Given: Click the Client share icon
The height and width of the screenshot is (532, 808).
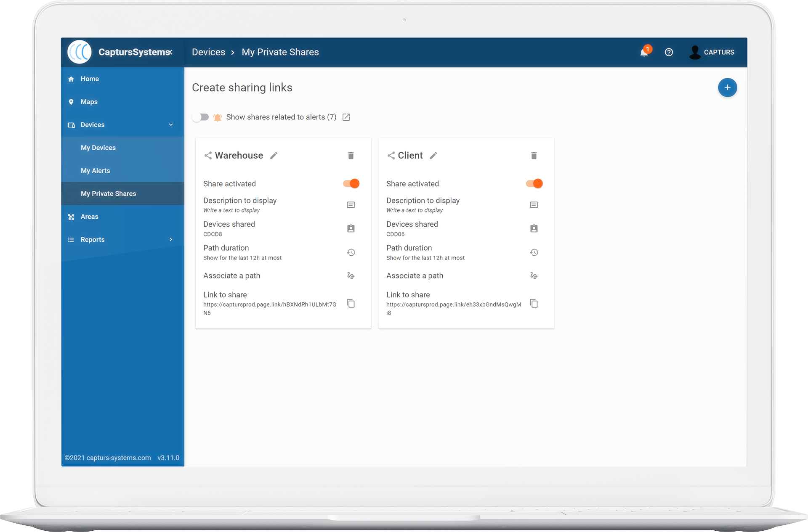Looking at the screenshot, I should [391, 156].
